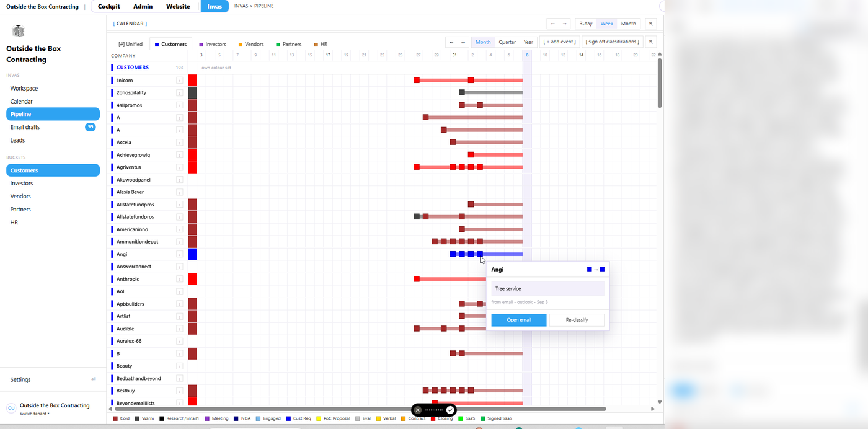The image size is (868, 429).
Task: Open Email drafts in the sidebar
Action: (25, 127)
